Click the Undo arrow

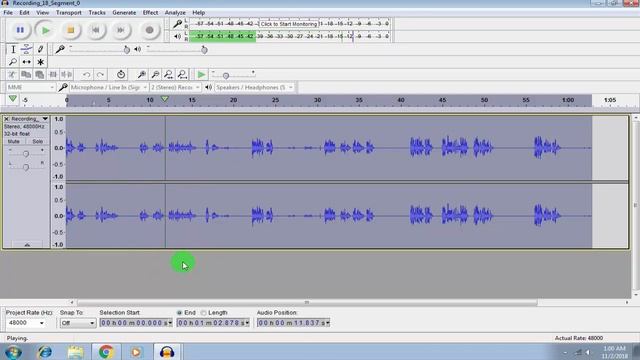coord(87,75)
